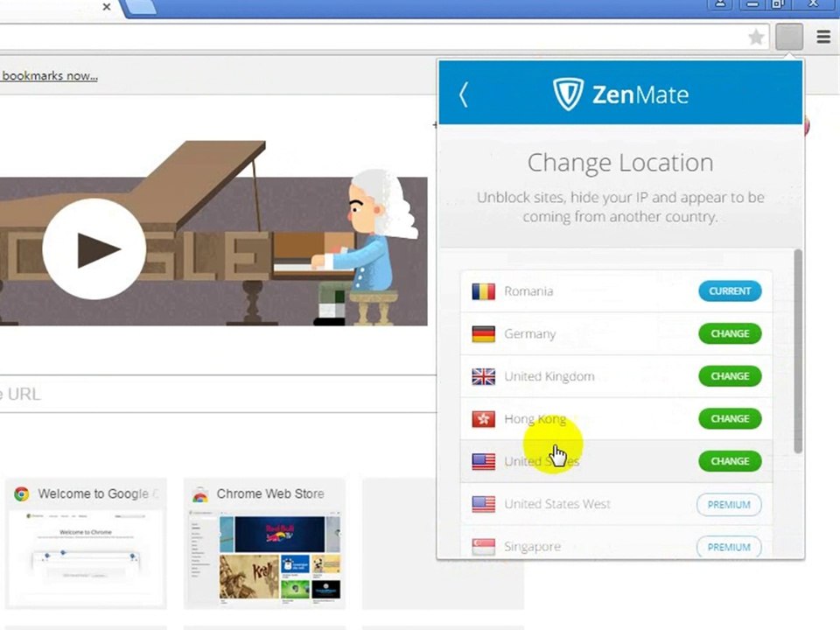840x630 pixels.
Task: Change location to United States
Action: pyautogui.click(x=730, y=461)
